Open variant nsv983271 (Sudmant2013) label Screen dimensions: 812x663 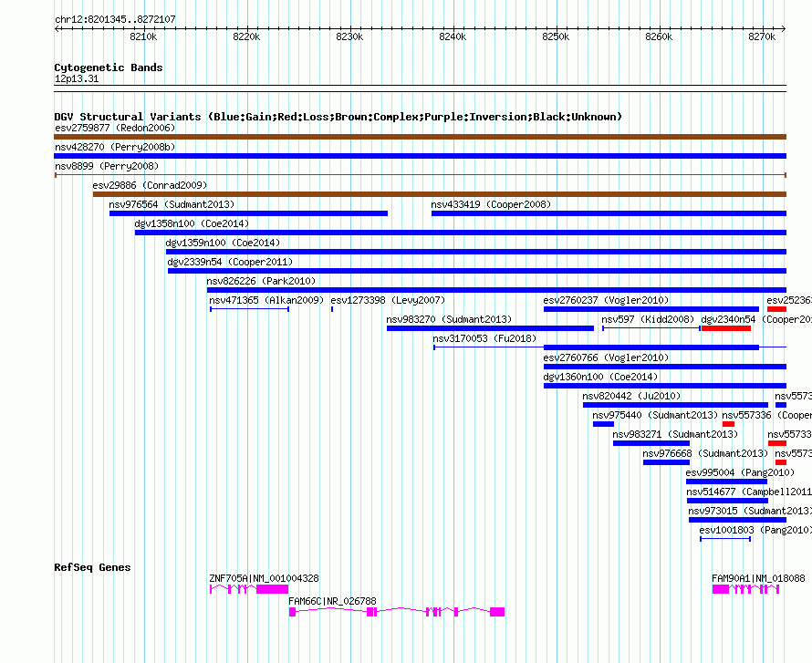point(675,434)
